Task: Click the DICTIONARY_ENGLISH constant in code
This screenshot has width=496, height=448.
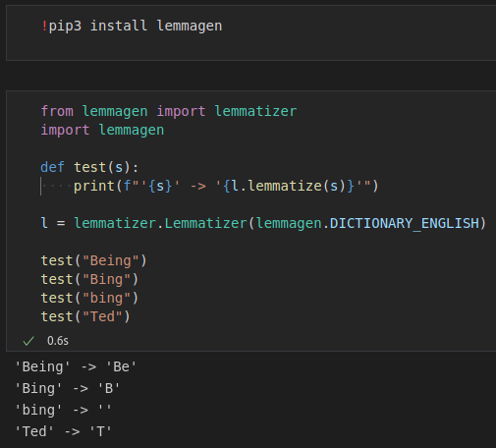Action: tap(405, 223)
